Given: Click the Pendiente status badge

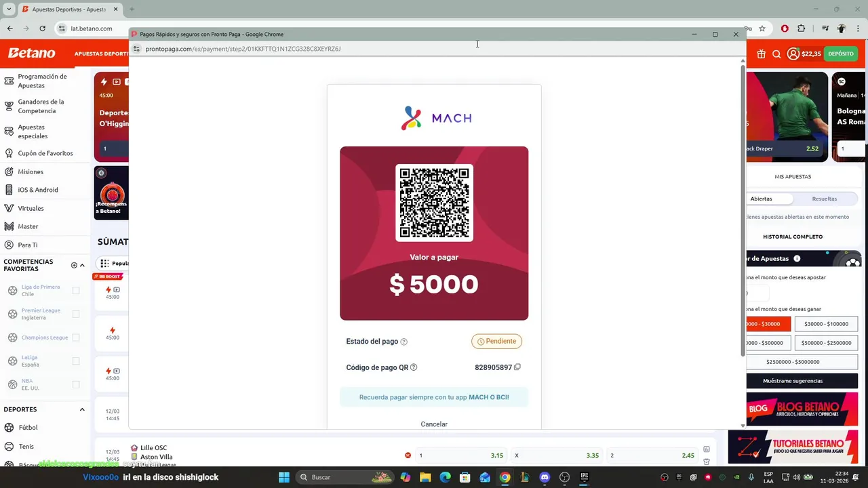Looking at the screenshot, I should pyautogui.click(x=497, y=342).
